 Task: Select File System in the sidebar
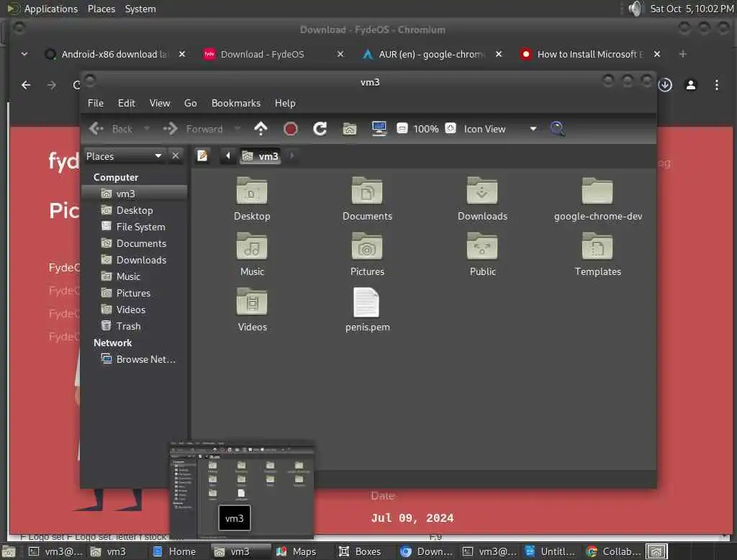tap(135, 227)
